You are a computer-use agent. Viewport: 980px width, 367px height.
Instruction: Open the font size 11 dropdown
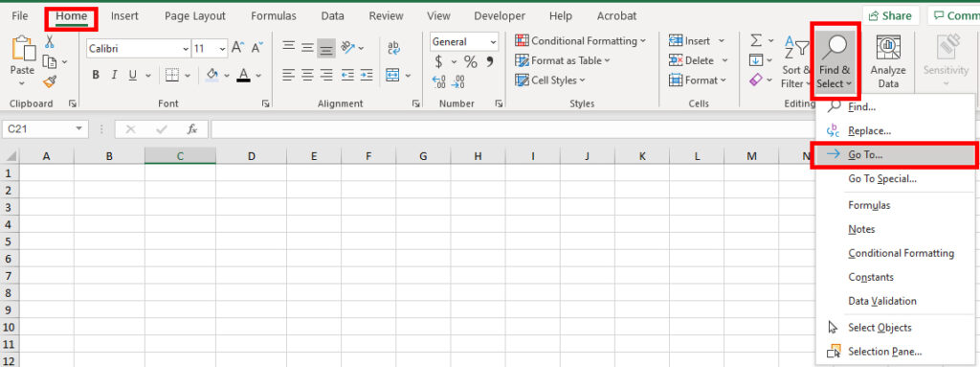[222, 48]
